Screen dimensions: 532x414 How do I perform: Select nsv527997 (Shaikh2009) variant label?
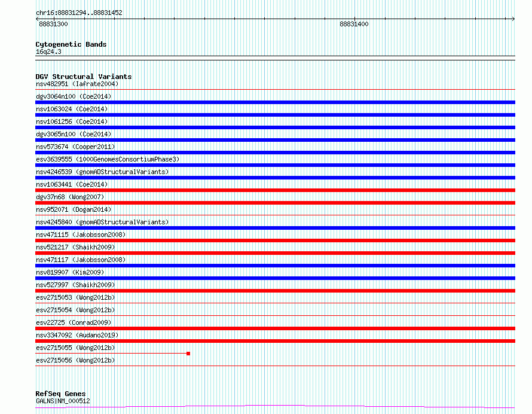pos(75,285)
